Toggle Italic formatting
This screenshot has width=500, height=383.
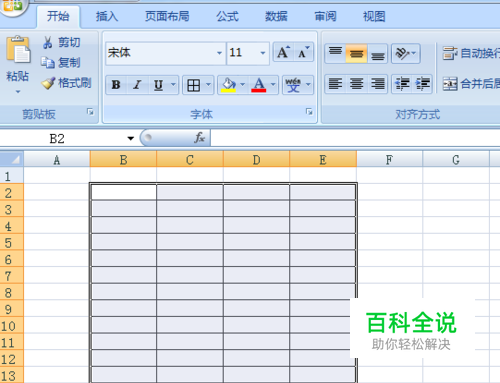point(137,85)
